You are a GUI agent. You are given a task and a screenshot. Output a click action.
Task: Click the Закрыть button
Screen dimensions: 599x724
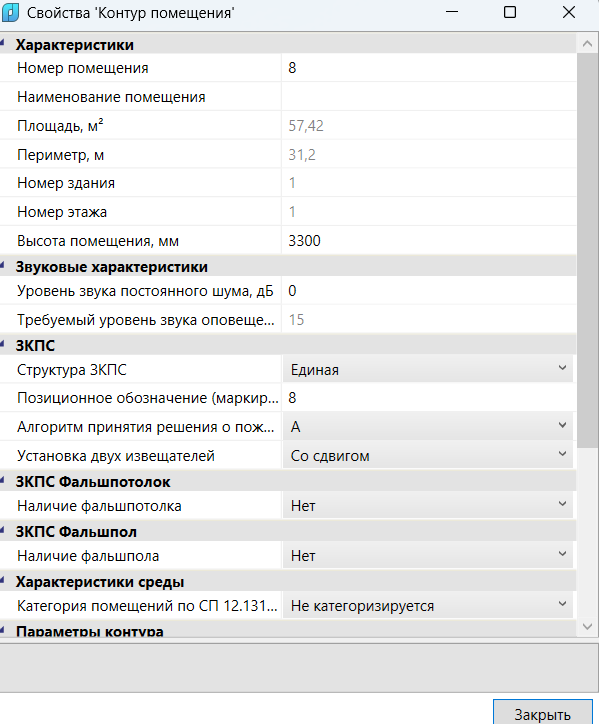543,713
